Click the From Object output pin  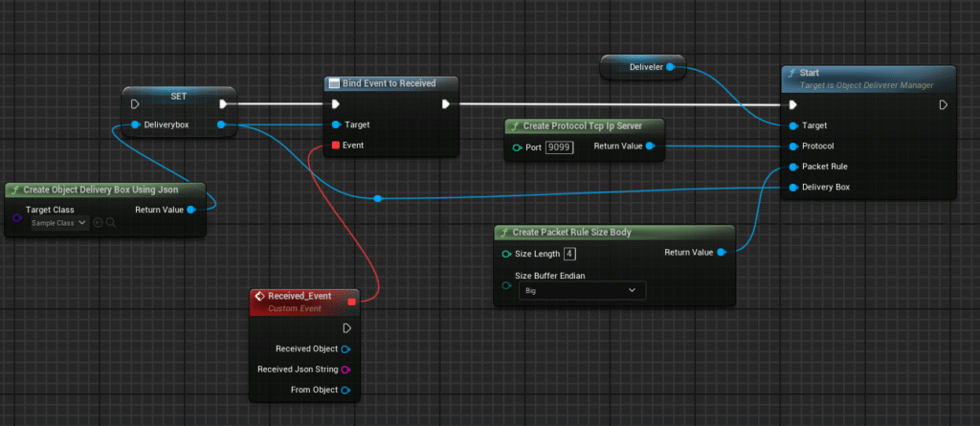coord(345,390)
